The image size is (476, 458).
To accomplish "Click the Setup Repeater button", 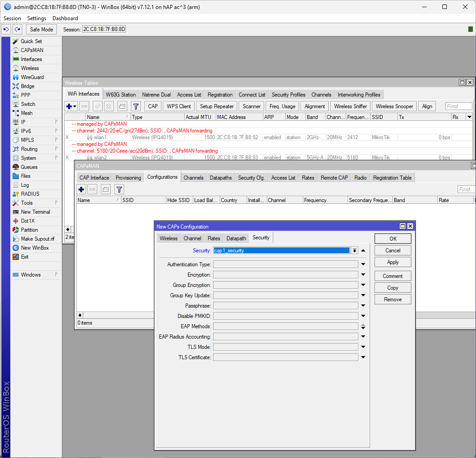I will point(216,106).
